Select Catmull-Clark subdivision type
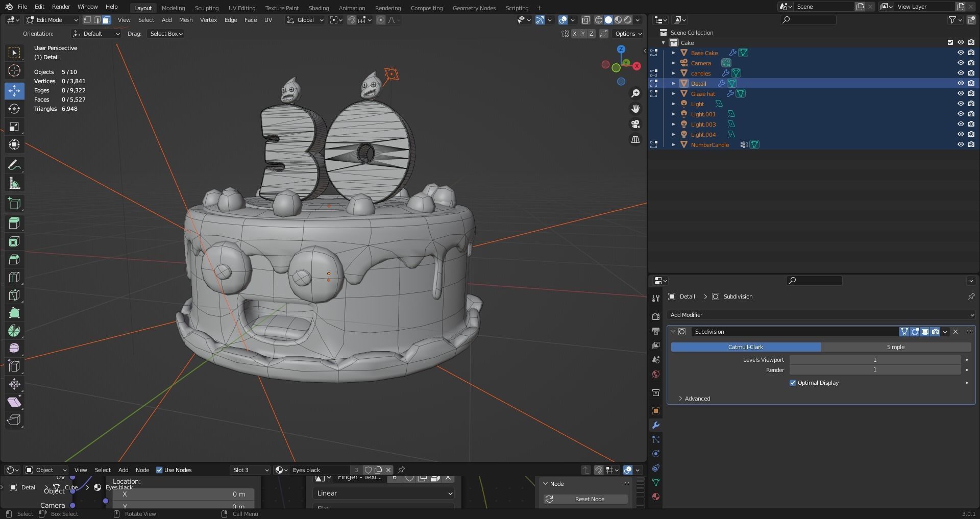This screenshot has height=519, width=980. tap(746, 347)
